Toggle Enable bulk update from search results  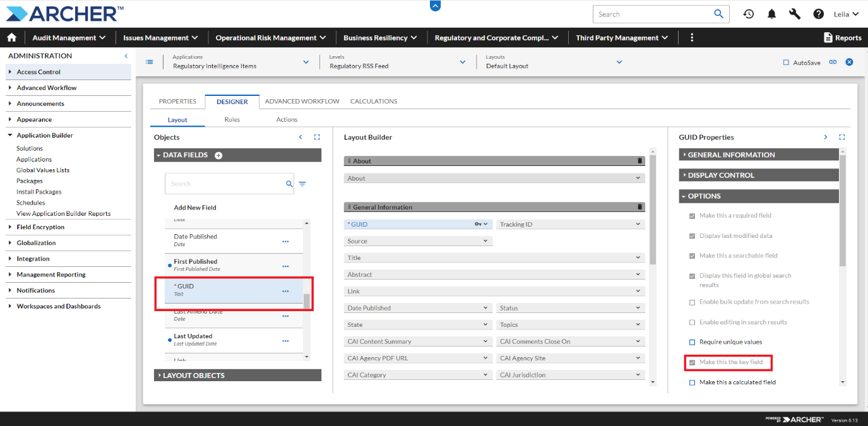693,302
